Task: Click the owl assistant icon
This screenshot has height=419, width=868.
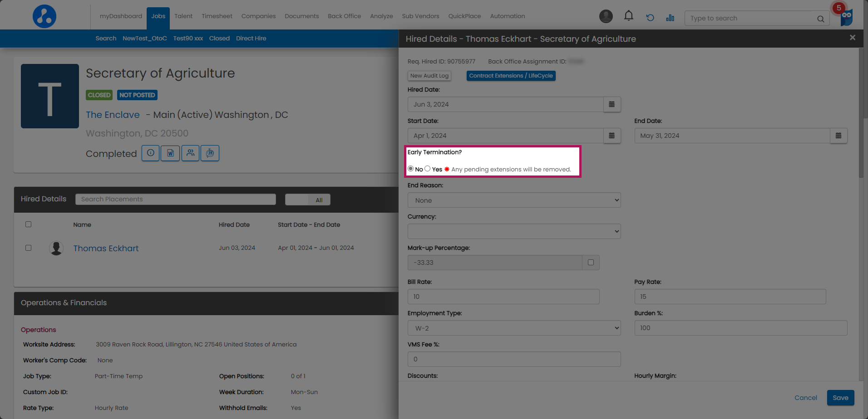Action: 846,18
